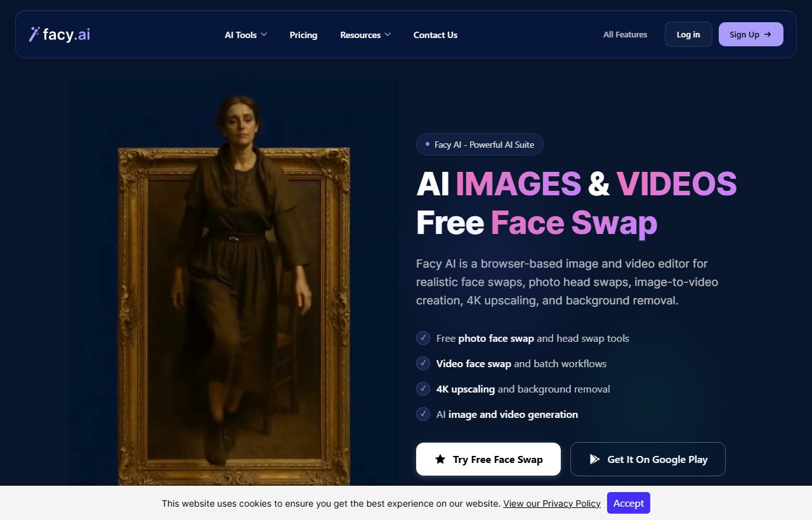This screenshot has width=812, height=520.
Task: Start with Try Free Face Swap button
Action: [488, 459]
